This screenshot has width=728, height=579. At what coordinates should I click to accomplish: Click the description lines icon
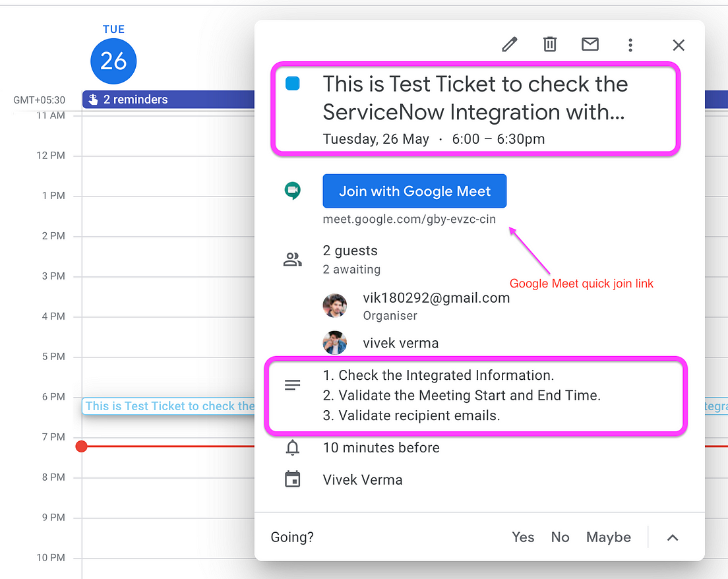[293, 385]
